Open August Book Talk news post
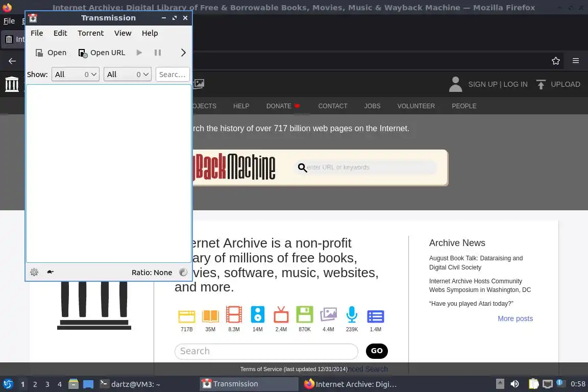 coord(476,262)
